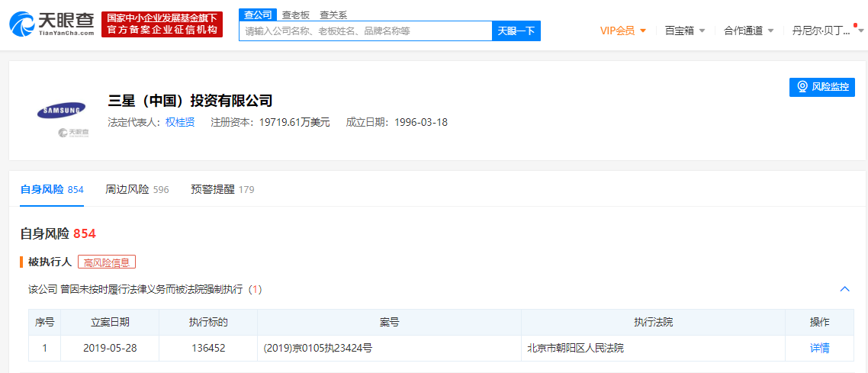This screenshot has width=868, height=373.
Task: Click the 立案日期 column header
Action: (x=110, y=322)
